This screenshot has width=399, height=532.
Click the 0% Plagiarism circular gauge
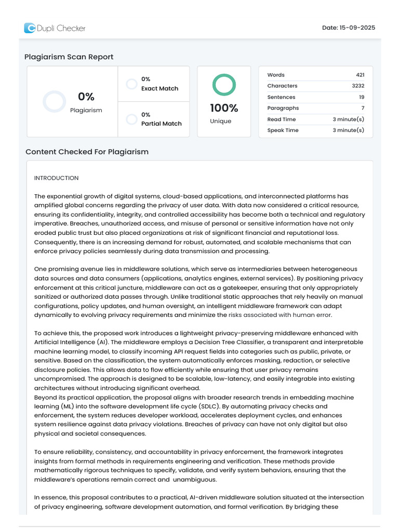[54, 101]
